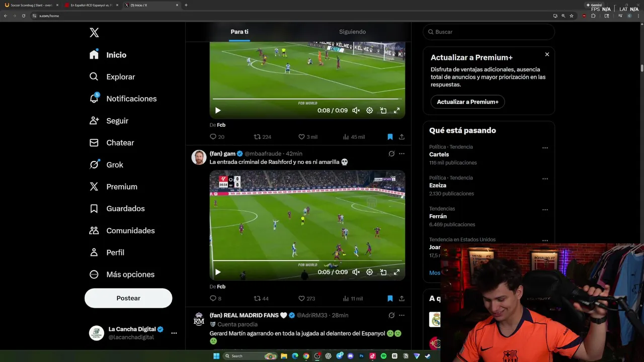Open La Cancha Digital account menu

pyautogui.click(x=133, y=333)
